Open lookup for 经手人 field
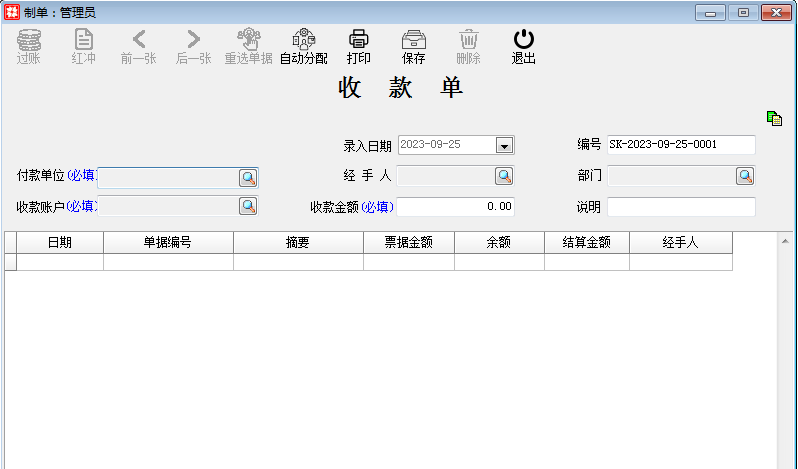Image resolution: width=798 pixels, height=469 pixels. point(504,176)
